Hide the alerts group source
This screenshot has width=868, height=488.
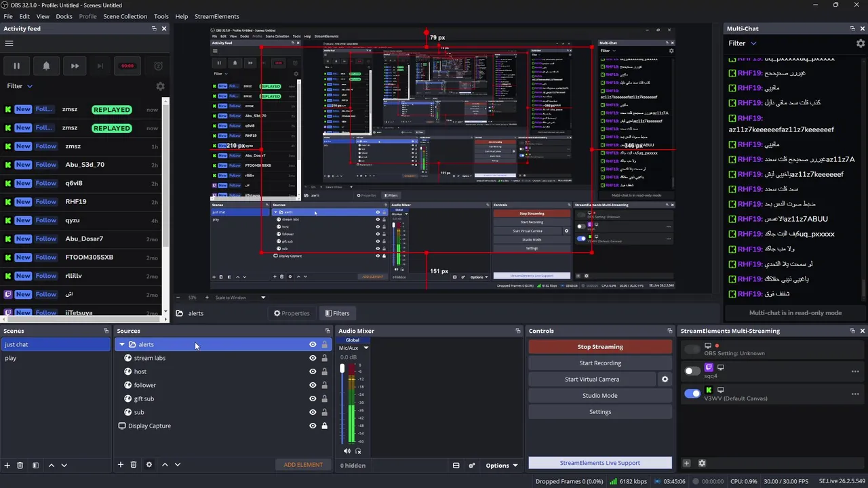tap(313, 344)
